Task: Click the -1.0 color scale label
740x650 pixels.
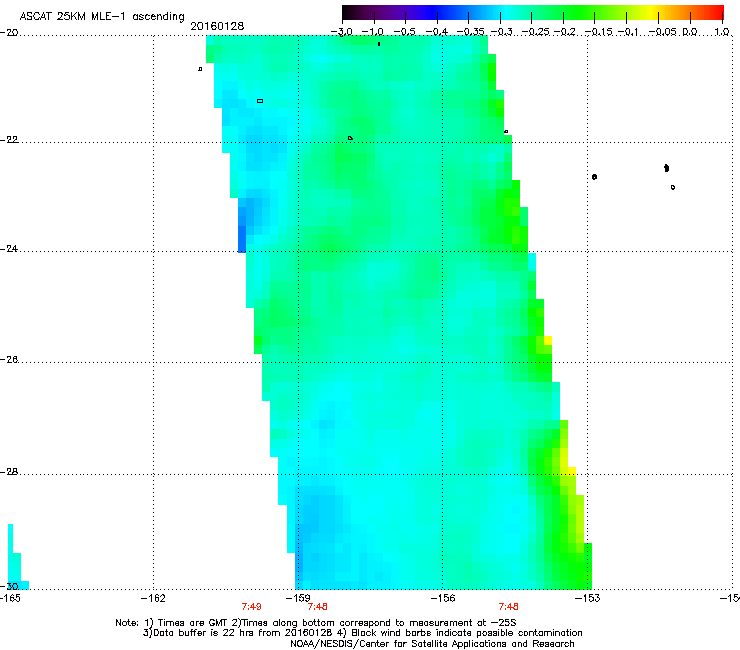Action: click(372, 32)
